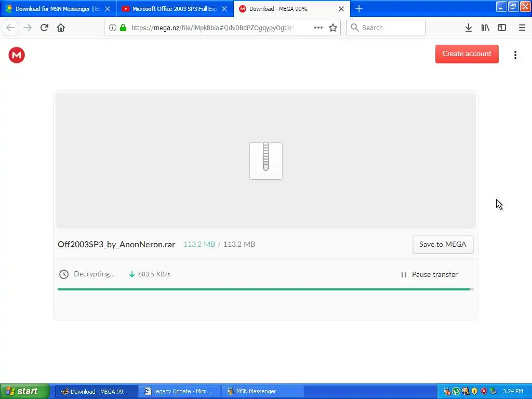Click the 683.5 KB/s speed text
This screenshot has width=532, height=399.
click(154, 274)
